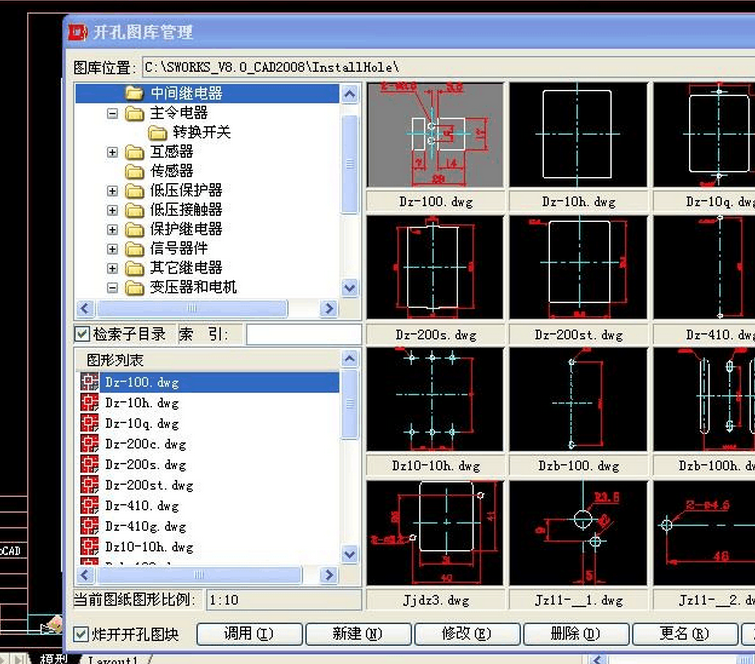Expand the 低压接触器 tree node
The image size is (755, 664).
pos(112,210)
